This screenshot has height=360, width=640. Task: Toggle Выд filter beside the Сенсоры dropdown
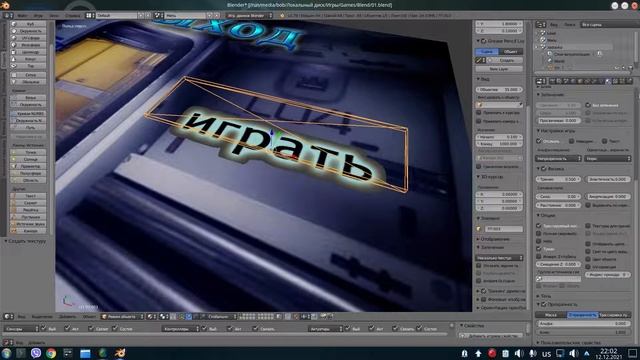click(x=44, y=329)
